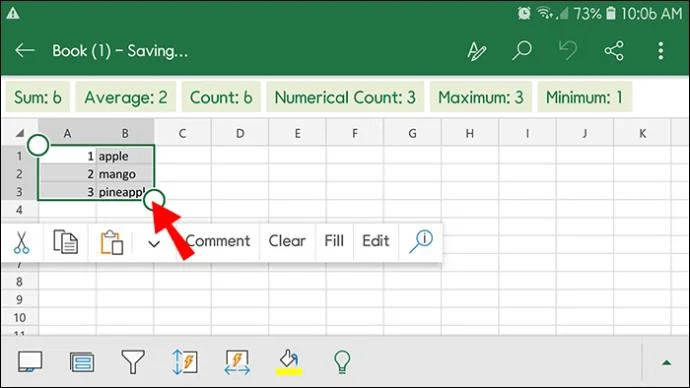
Task: Select row 9 header
Action: 19,300
